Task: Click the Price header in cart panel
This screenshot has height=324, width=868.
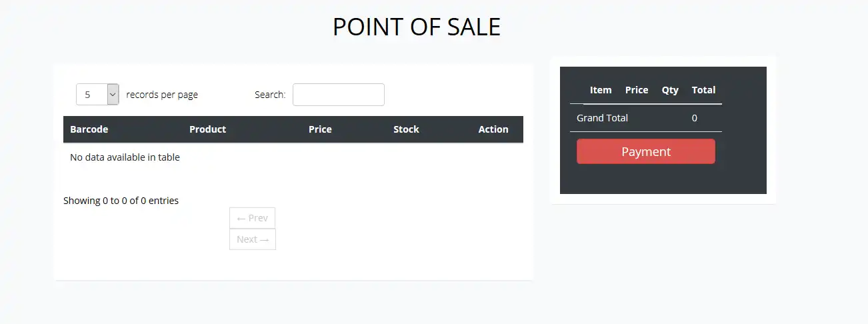Action: [637, 90]
